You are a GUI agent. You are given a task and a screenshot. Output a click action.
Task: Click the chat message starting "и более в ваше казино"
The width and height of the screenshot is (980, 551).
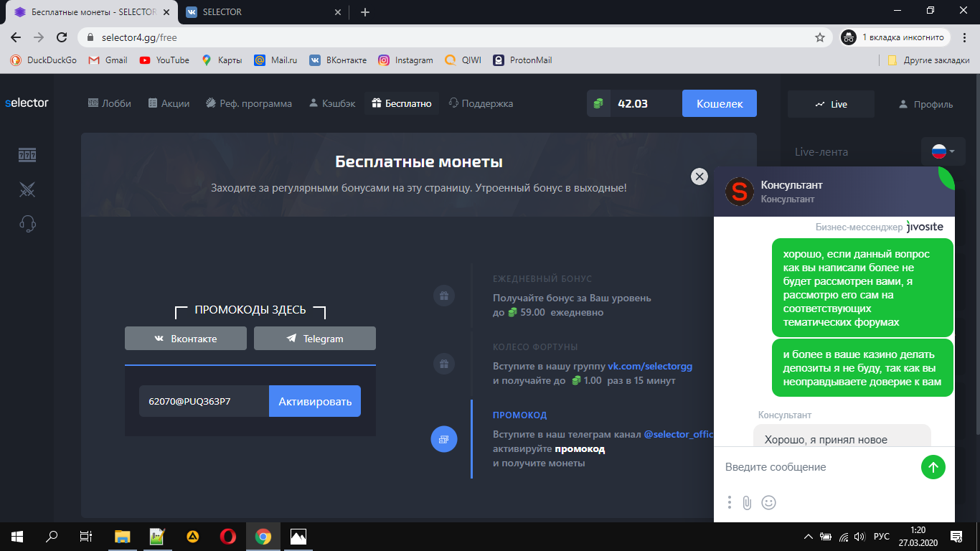tap(862, 368)
